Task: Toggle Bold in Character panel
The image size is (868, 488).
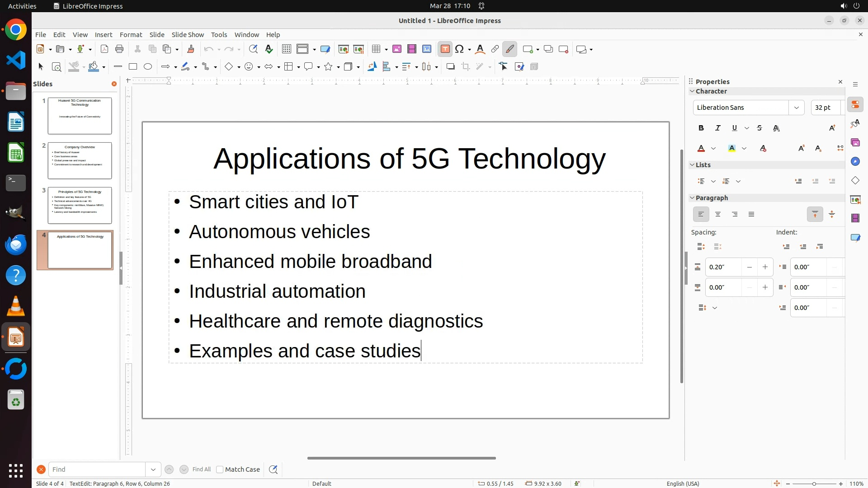Action: [x=701, y=128]
